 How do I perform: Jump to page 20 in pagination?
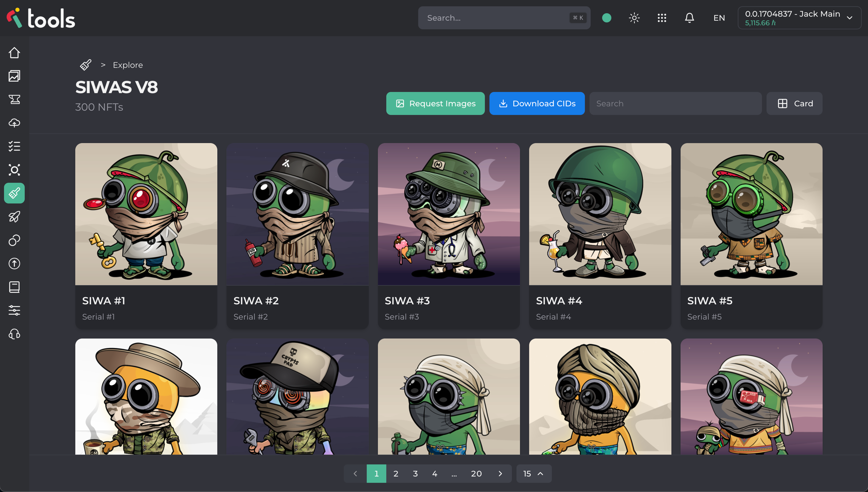pos(476,474)
